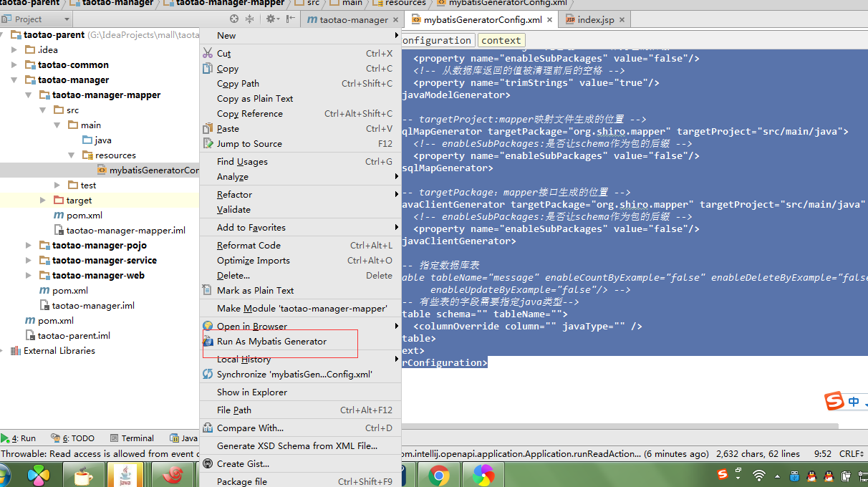Close the taotao-manager editor tab

pyautogui.click(x=395, y=20)
